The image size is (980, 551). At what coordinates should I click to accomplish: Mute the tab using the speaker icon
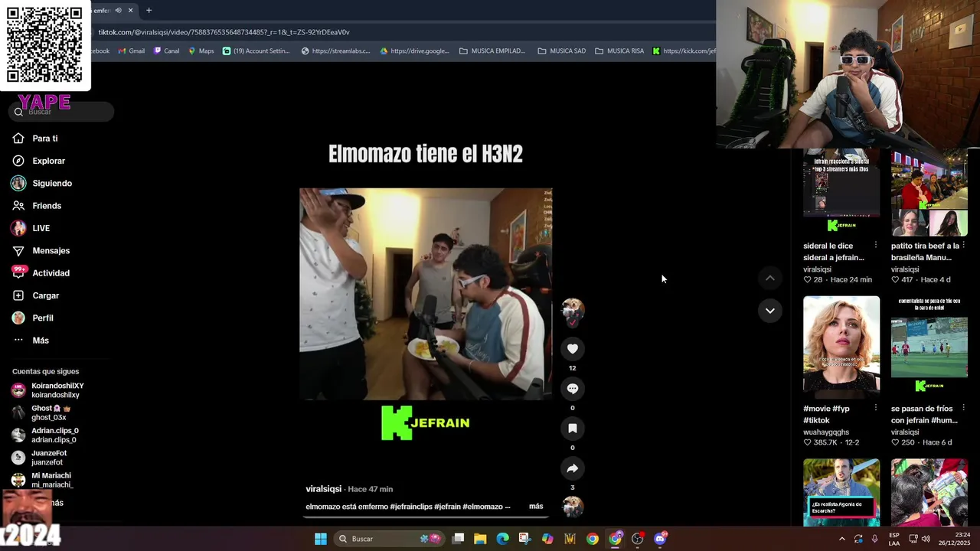click(118, 11)
